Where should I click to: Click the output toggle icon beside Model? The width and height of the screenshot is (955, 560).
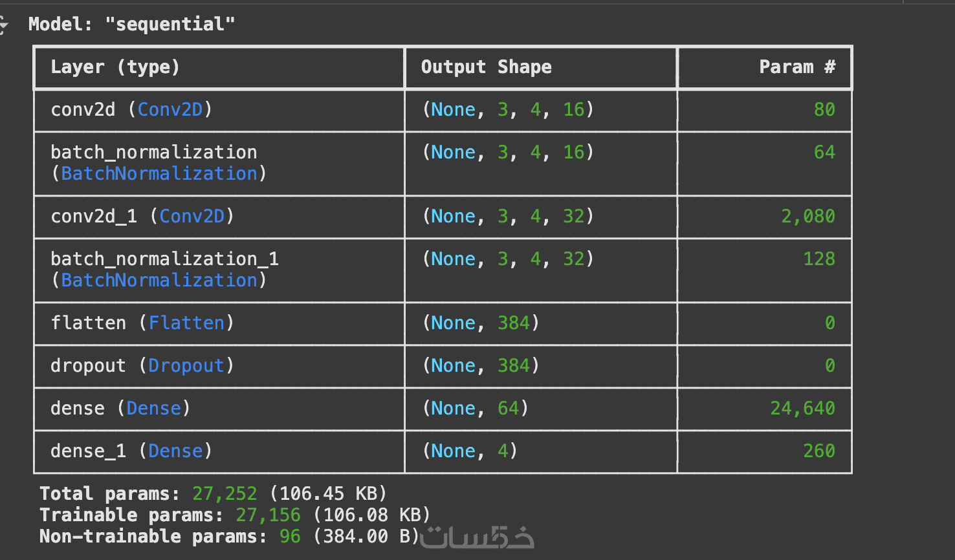coord(3,26)
